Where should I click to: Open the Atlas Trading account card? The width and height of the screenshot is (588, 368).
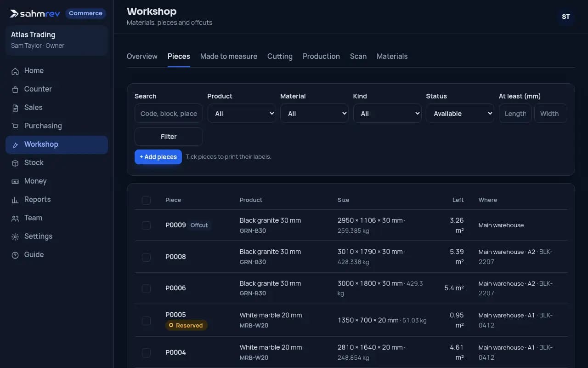[57, 40]
